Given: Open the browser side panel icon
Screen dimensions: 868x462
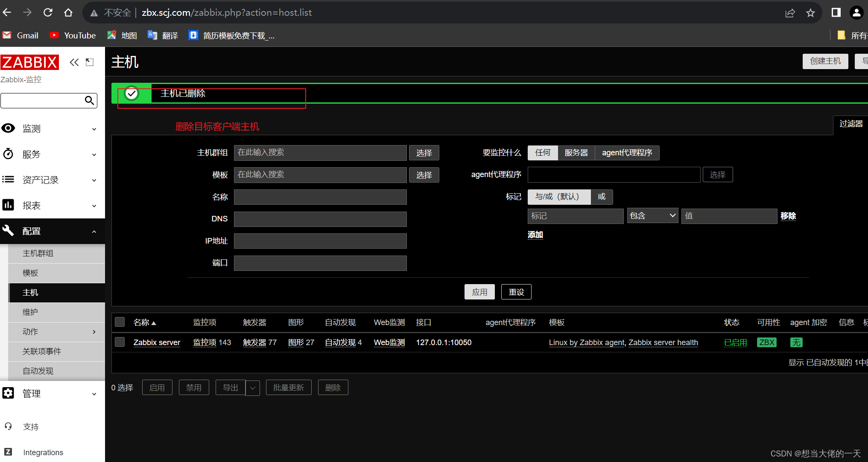Looking at the screenshot, I should (x=836, y=13).
